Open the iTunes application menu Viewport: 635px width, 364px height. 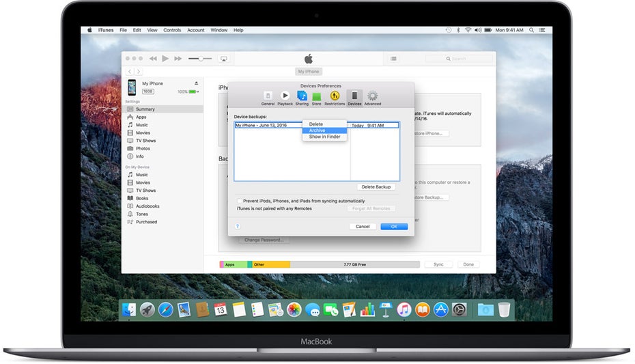pos(106,30)
